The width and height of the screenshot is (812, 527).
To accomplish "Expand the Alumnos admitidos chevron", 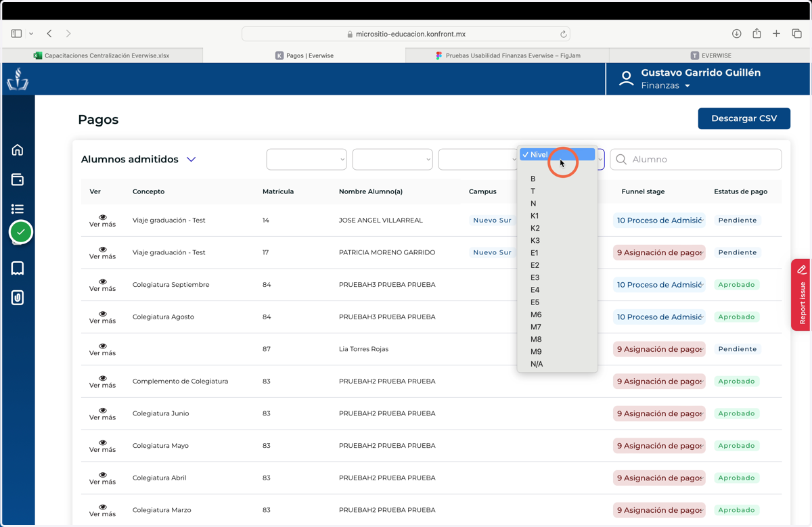I will [191, 160].
